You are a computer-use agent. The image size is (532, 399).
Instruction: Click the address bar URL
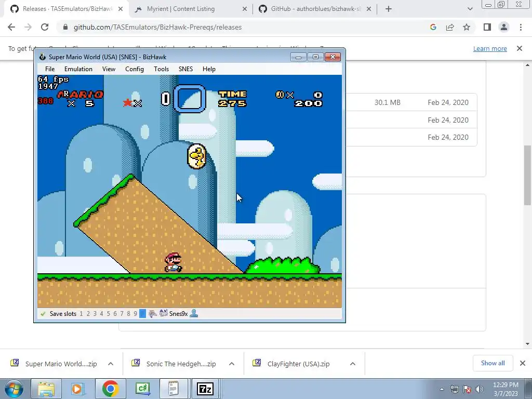(x=157, y=27)
